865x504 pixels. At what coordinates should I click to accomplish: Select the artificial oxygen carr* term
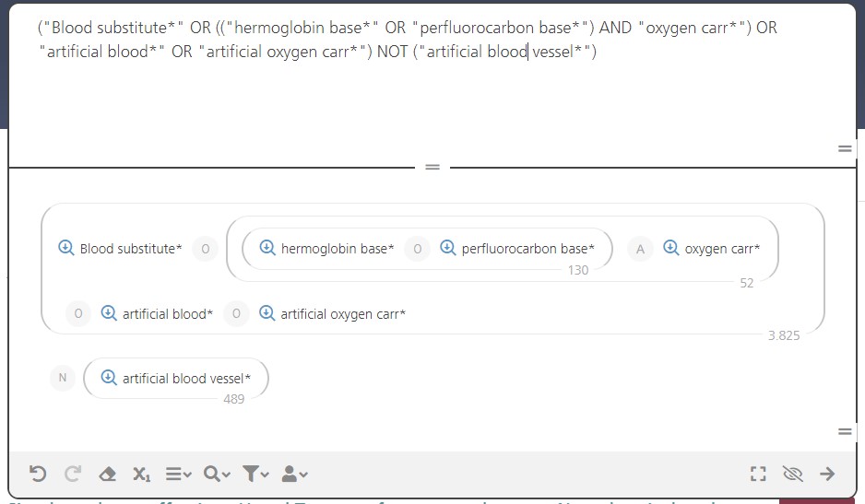(x=343, y=314)
